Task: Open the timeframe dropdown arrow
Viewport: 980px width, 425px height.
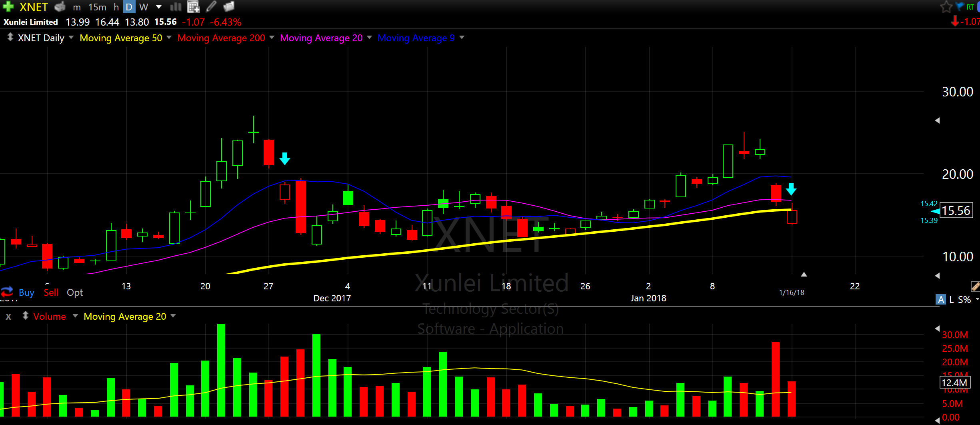Action: (x=159, y=7)
